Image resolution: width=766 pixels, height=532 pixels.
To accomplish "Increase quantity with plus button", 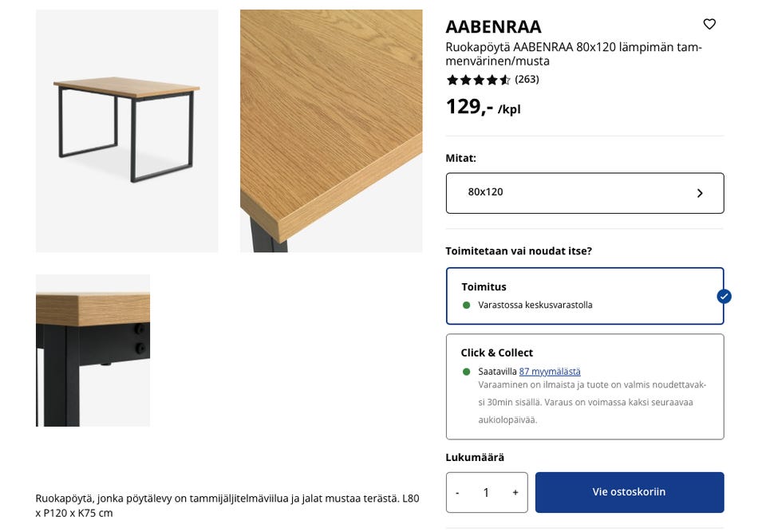I will pos(515,493).
